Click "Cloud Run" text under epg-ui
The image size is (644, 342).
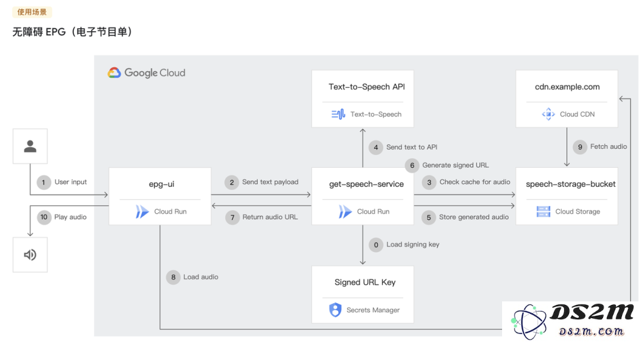pos(171,212)
